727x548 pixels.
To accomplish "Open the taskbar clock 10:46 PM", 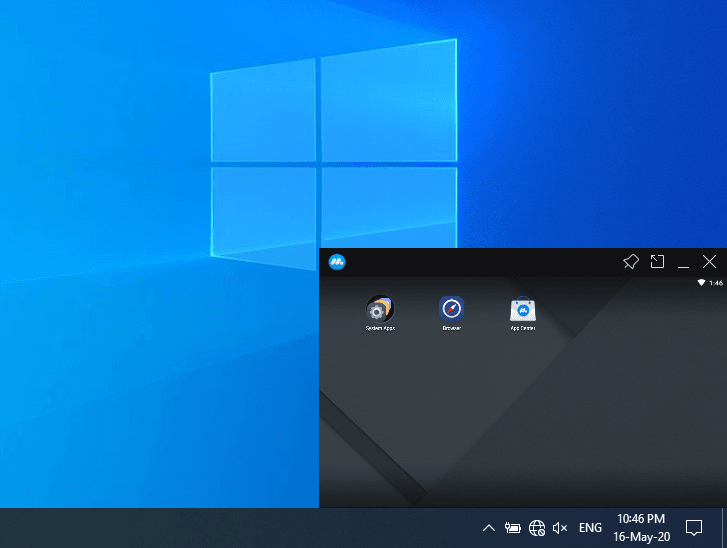I will (x=641, y=519).
